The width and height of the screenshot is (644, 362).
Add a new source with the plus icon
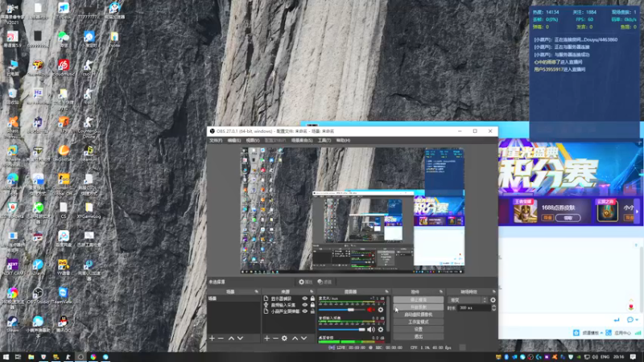click(267, 338)
